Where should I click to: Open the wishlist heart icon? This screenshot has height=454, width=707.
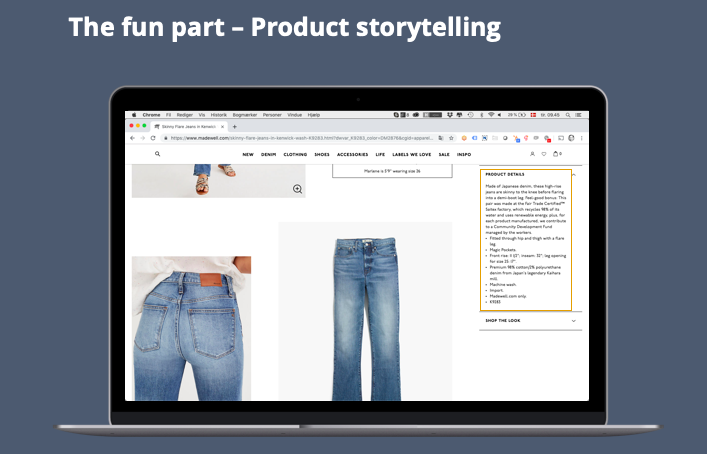tap(544, 154)
